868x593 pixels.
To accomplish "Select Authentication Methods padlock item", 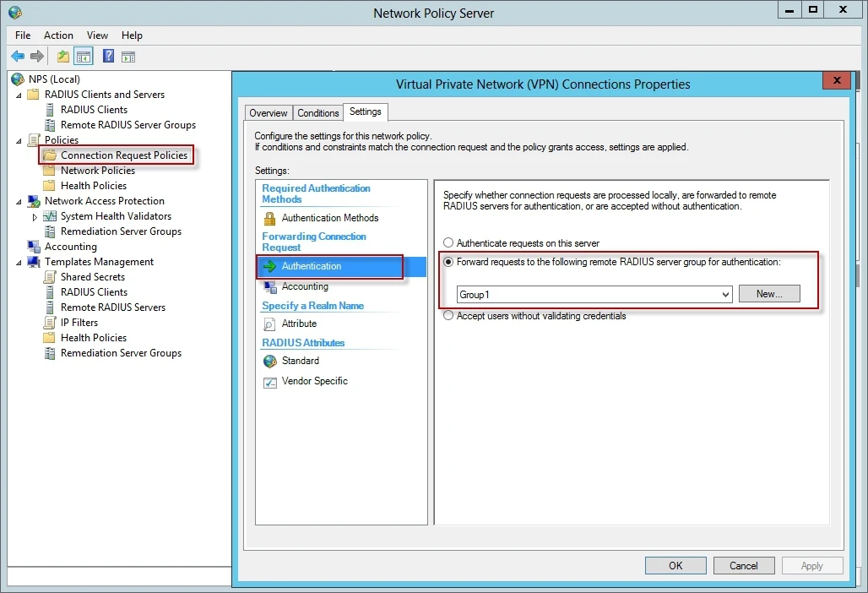I will click(x=329, y=218).
